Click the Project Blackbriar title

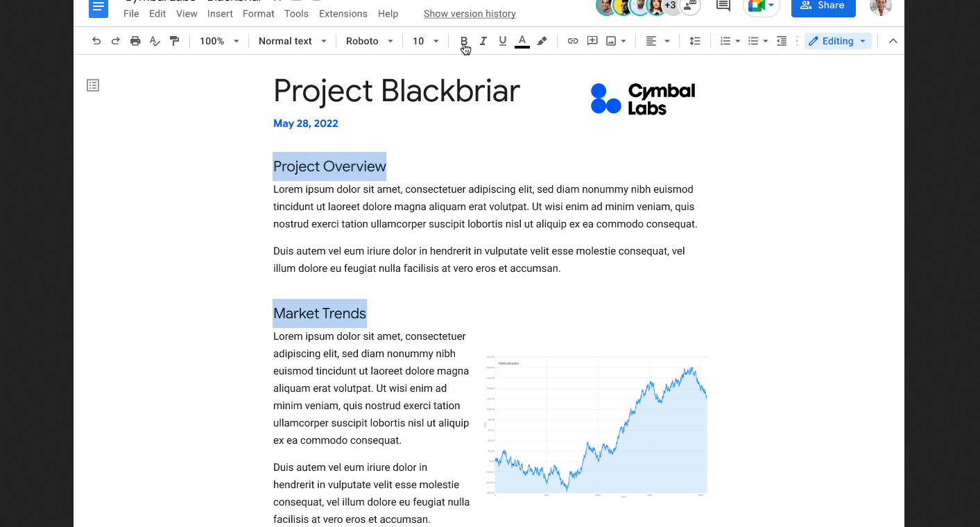[397, 92]
